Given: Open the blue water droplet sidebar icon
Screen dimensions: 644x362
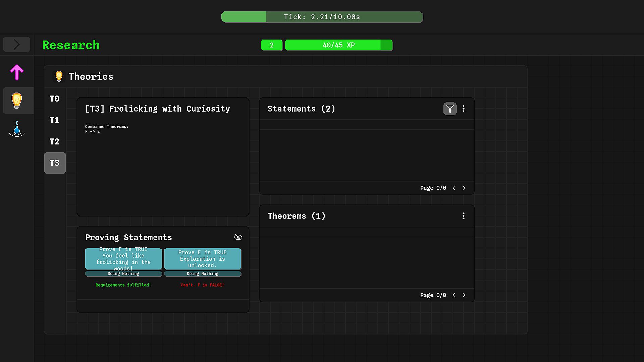Looking at the screenshot, I should (x=17, y=129).
